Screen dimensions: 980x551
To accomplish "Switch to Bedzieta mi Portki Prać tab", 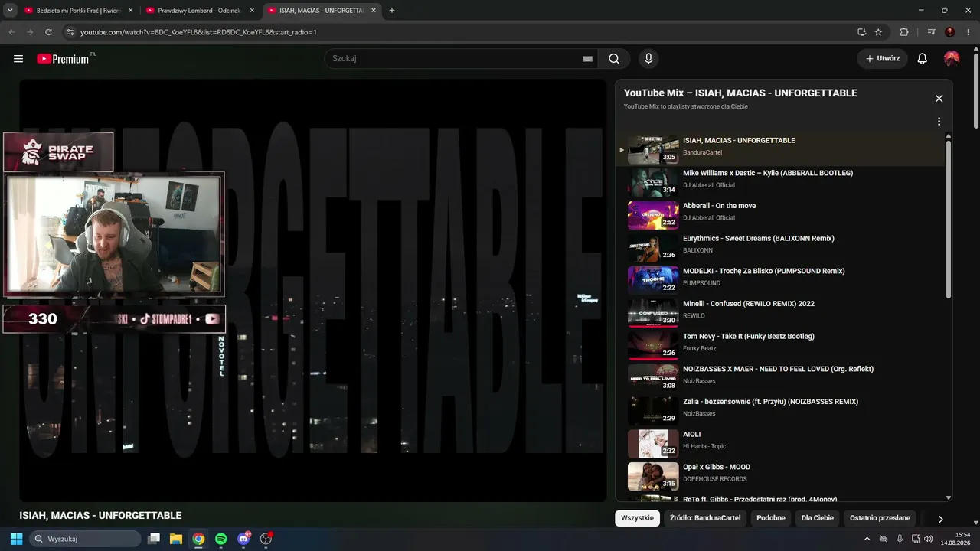I will tap(79, 11).
